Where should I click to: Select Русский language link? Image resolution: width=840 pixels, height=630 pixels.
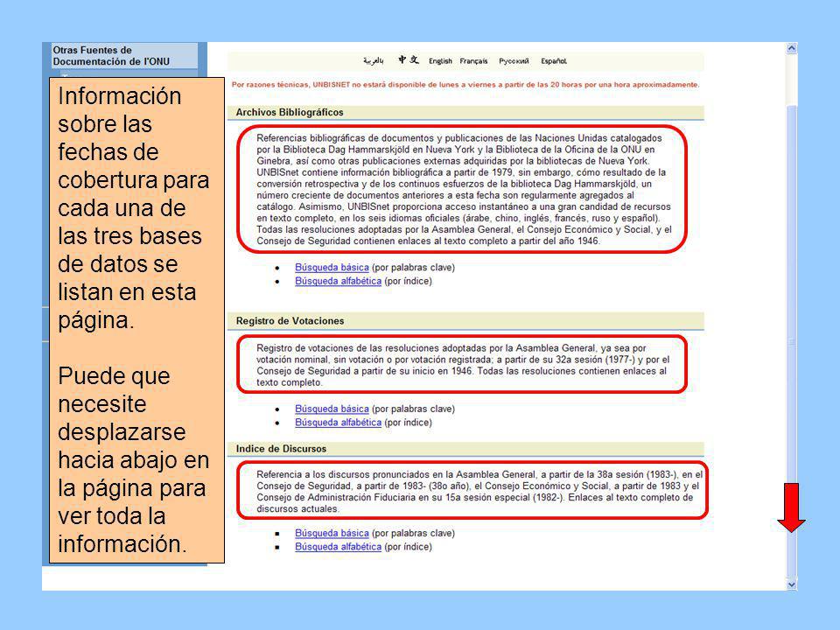pyautogui.click(x=514, y=61)
